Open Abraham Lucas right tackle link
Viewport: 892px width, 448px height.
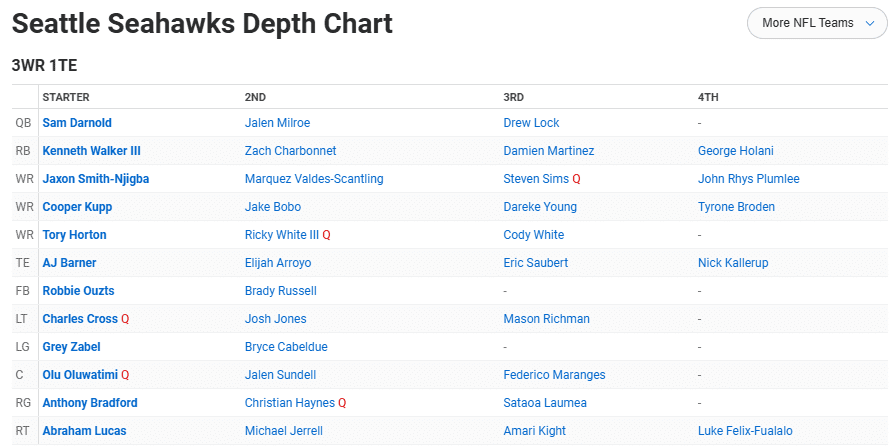pyautogui.click(x=84, y=431)
